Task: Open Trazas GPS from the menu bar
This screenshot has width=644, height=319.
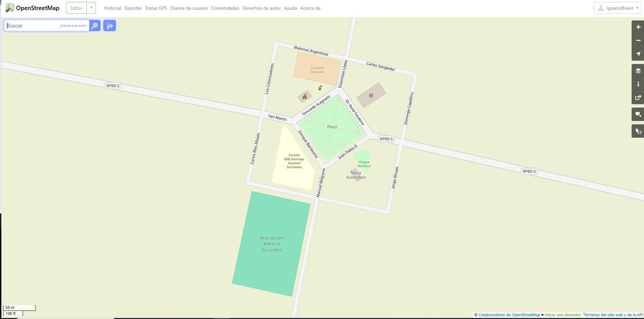Action: point(156,8)
